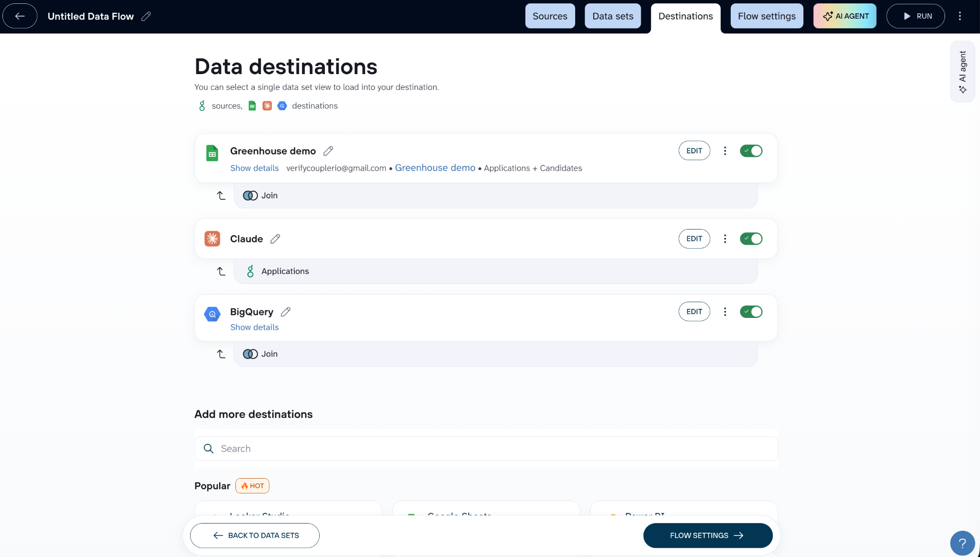The image size is (980, 557).
Task: Click the search magnifier icon
Action: [x=209, y=448]
